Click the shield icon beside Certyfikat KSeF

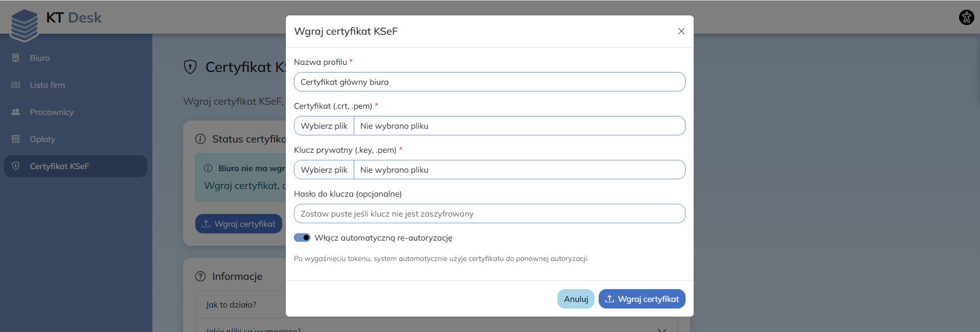16,167
